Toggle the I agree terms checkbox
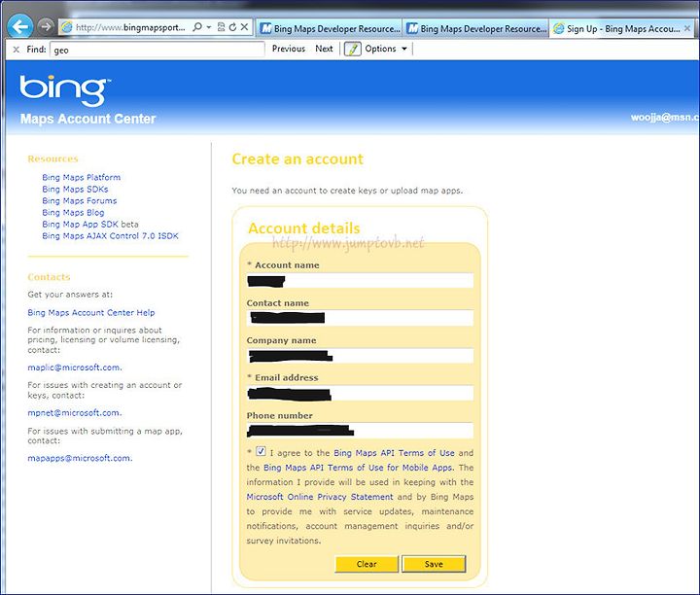This screenshot has height=595, width=700. click(262, 451)
